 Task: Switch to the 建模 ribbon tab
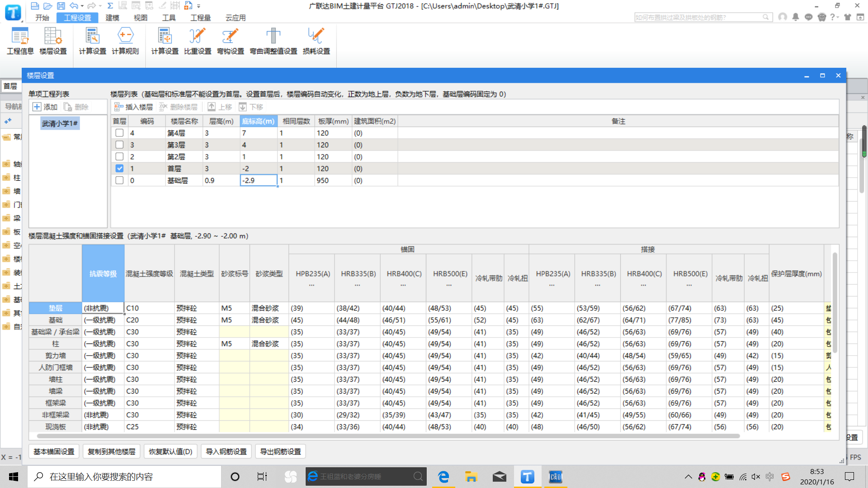pyautogui.click(x=113, y=18)
